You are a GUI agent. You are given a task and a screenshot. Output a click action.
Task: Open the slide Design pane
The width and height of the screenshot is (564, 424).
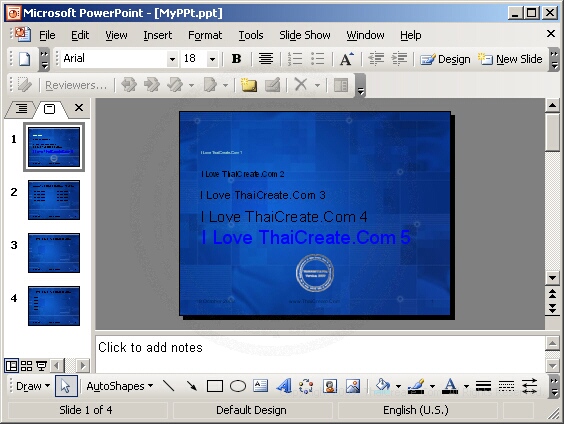tap(445, 59)
